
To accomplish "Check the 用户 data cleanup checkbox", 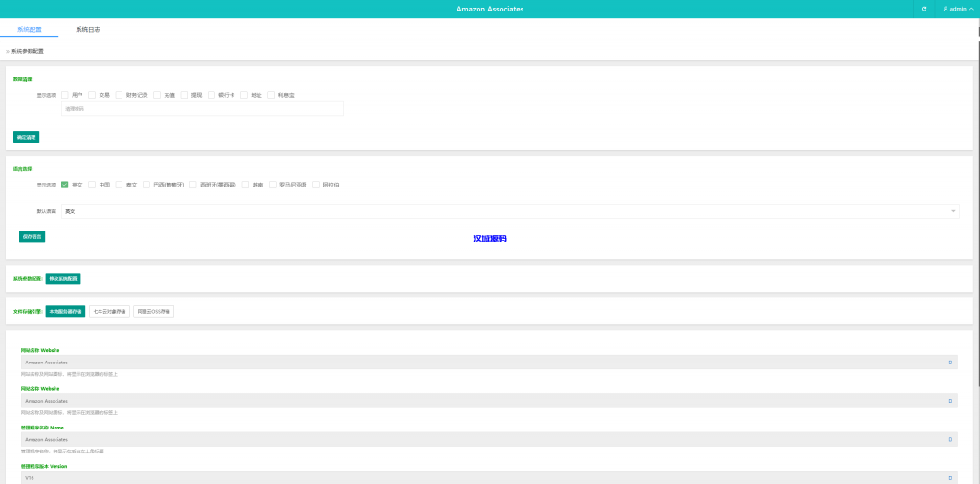I will (x=65, y=95).
